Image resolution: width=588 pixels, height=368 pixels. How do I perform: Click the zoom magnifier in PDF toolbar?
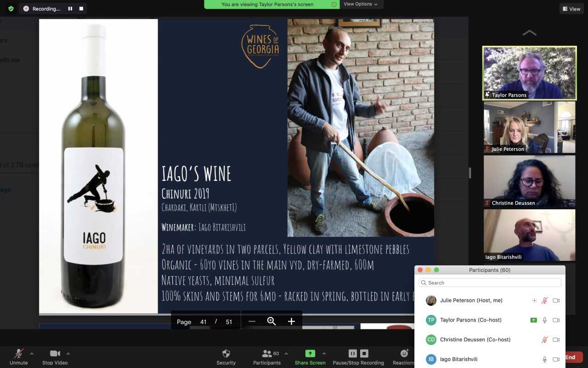[271, 322]
